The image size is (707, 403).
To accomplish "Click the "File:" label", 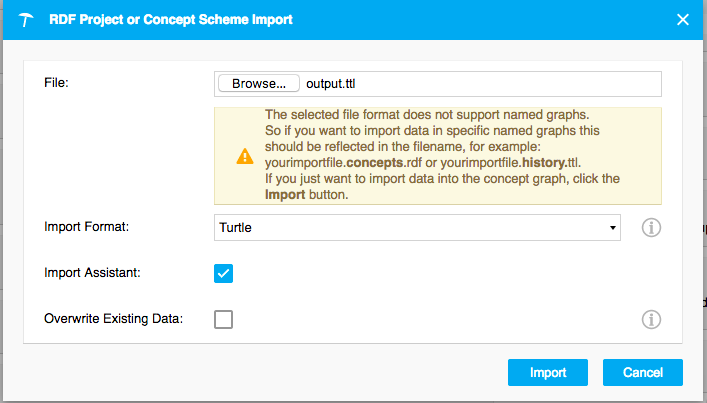I will click(x=59, y=83).
